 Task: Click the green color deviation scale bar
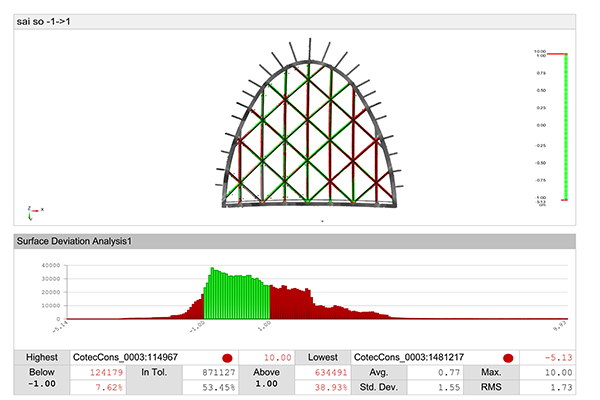point(566,126)
